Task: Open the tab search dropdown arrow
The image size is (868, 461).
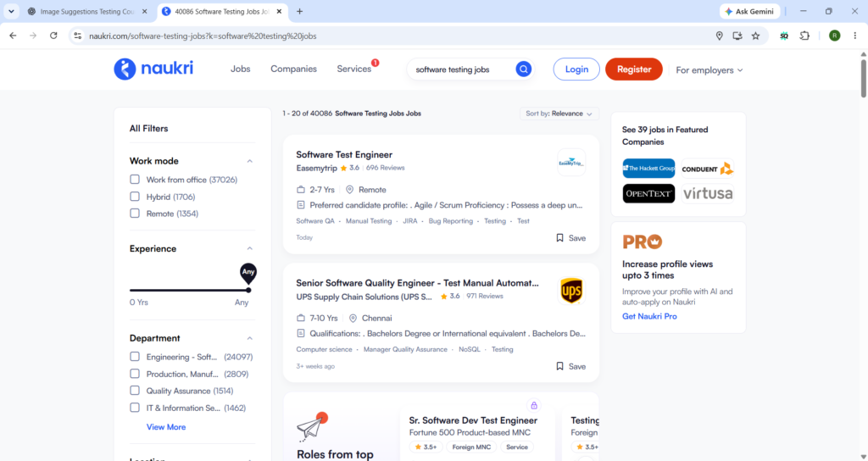Action: (x=11, y=11)
